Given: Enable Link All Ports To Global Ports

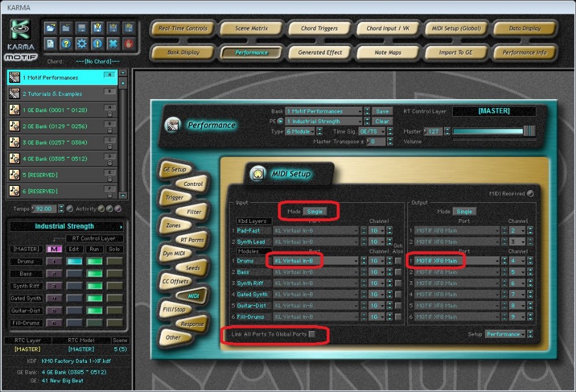Looking at the screenshot, I should [313, 334].
